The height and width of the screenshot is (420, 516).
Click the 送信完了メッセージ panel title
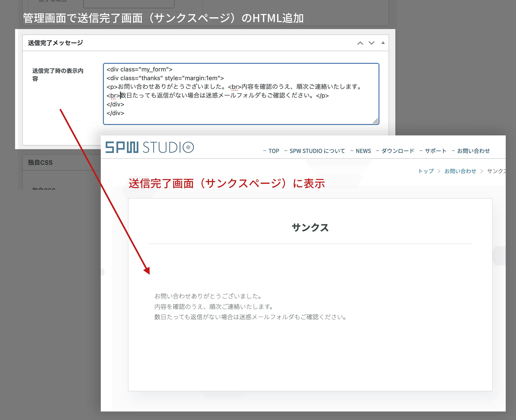56,43
